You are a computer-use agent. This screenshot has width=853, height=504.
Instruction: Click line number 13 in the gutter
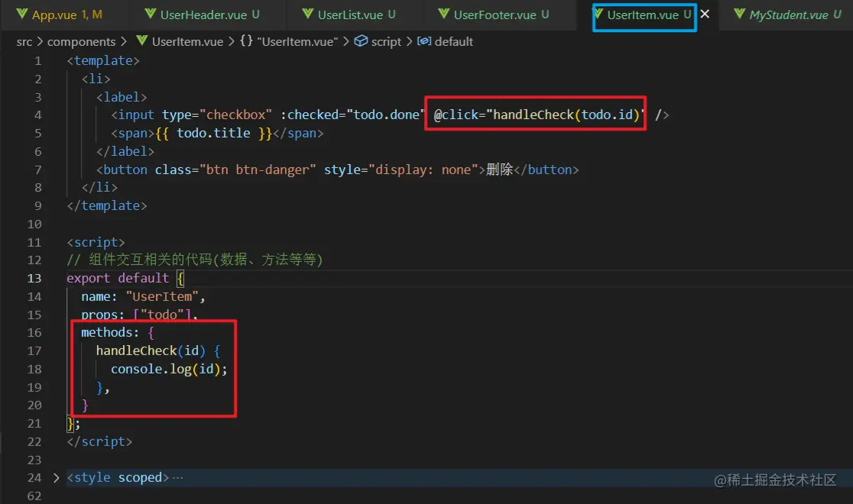pos(34,279)
